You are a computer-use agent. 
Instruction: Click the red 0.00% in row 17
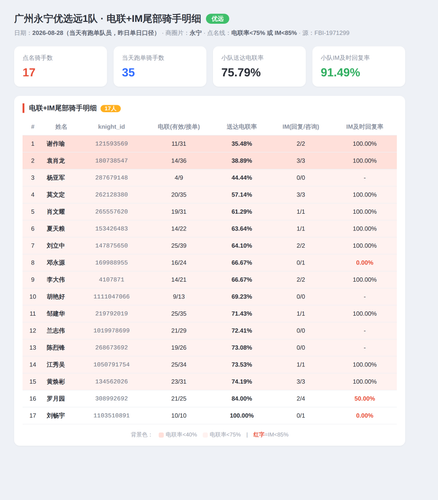tap(364, 416)
